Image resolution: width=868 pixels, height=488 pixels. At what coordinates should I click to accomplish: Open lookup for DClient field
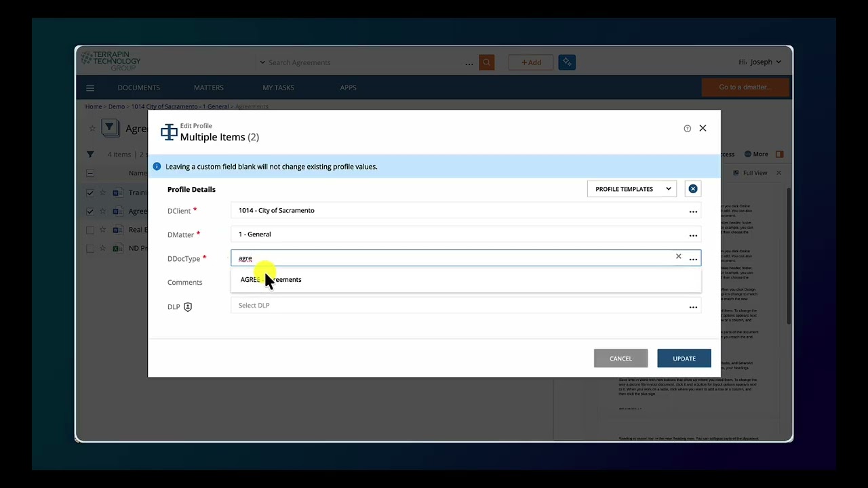click(693, 211)
